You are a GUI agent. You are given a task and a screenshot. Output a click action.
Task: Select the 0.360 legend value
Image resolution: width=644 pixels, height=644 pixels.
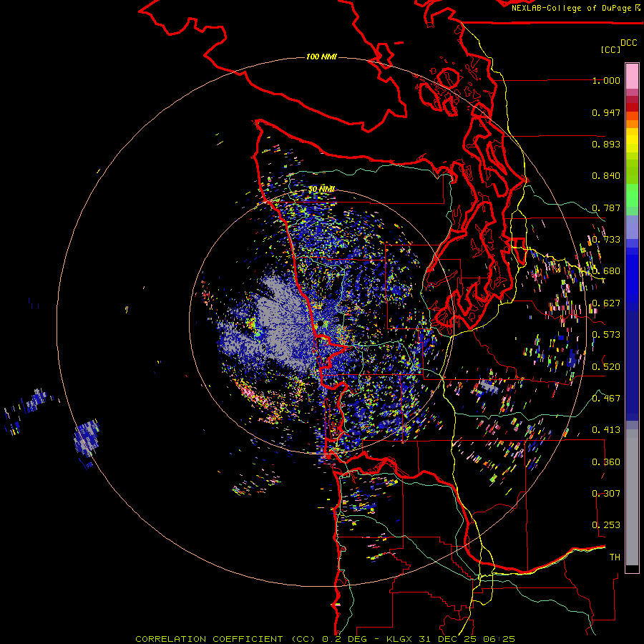(606, 462)
